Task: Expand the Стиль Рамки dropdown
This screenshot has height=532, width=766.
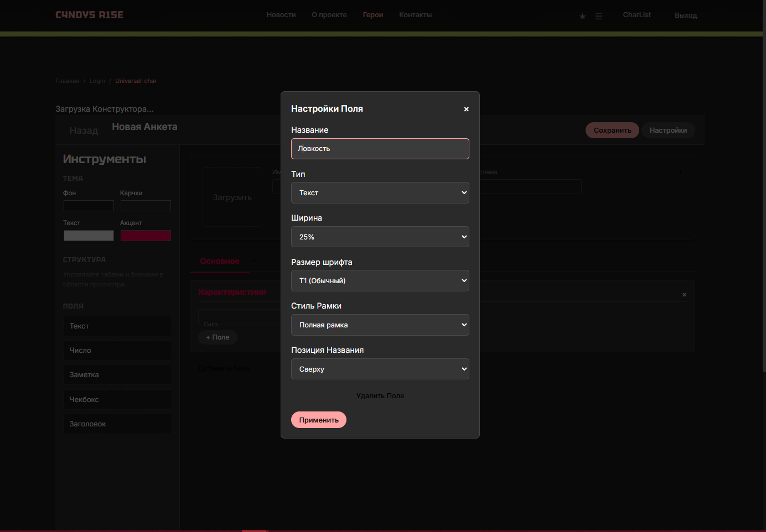Action: 380,325
